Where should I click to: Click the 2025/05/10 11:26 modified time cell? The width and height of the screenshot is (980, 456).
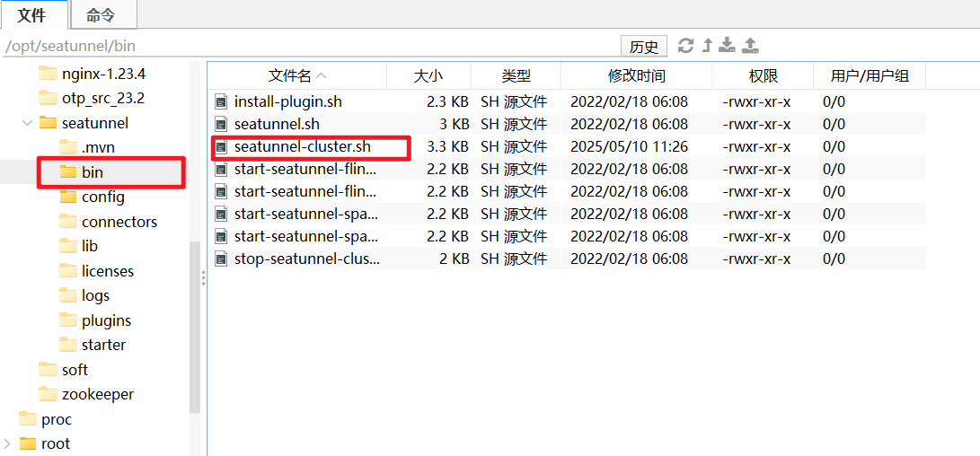630,147
